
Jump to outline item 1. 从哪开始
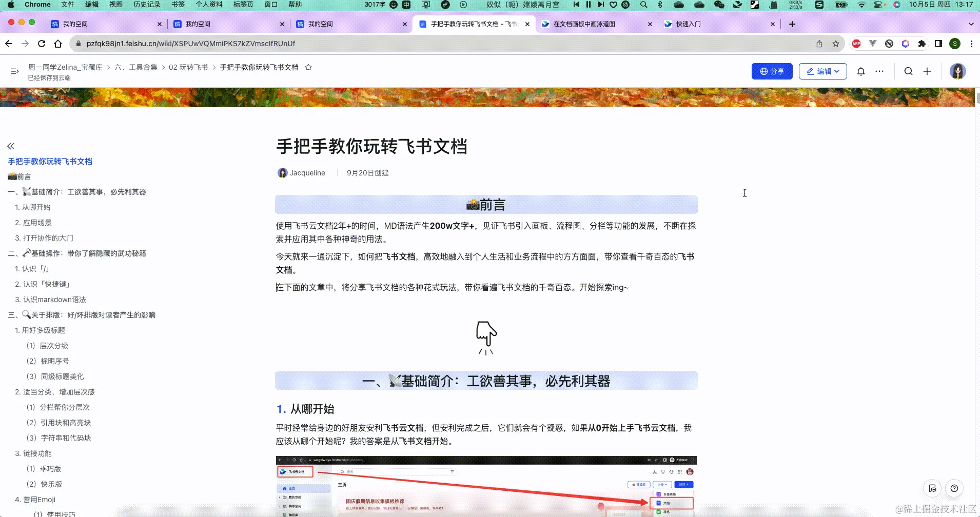pos(33,207)
